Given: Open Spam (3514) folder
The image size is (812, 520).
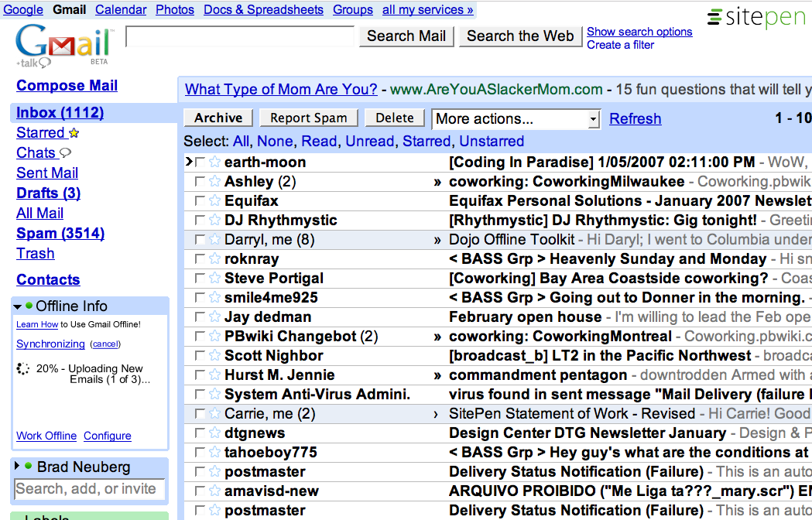Looking at the screenshot, I should click(x=60, y=234).
